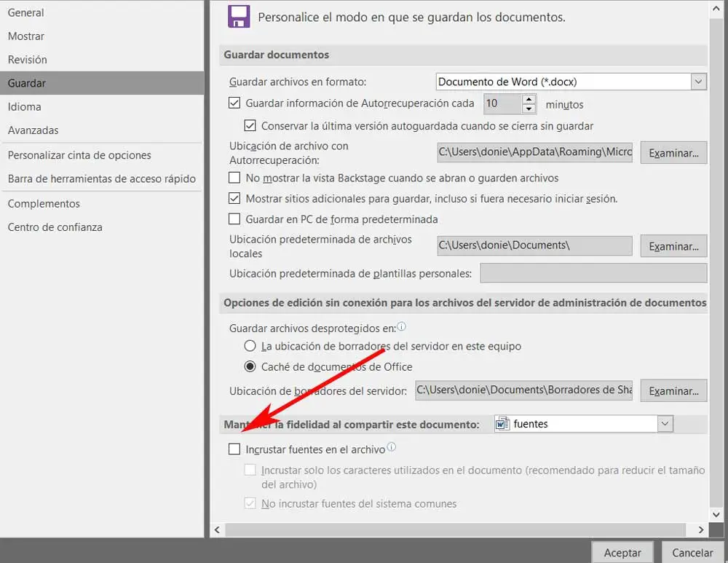Select La ubicación de borradores del servidor radio

tap(250, 346)
